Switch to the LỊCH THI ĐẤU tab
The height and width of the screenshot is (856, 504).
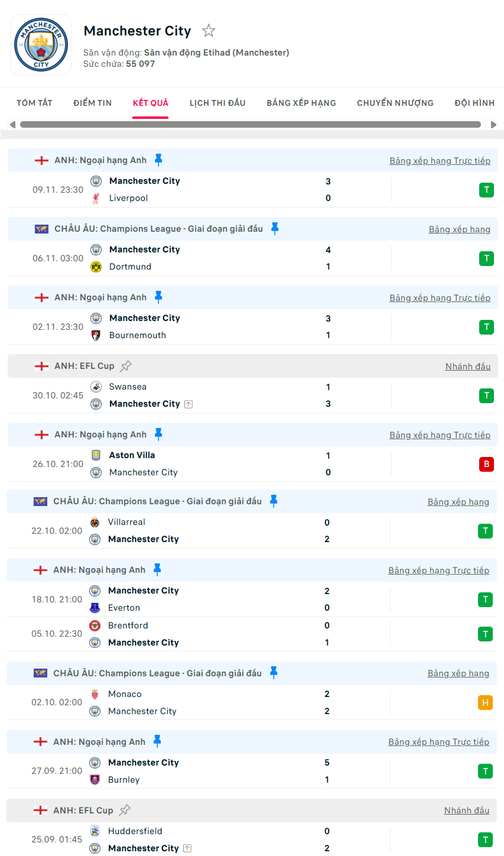[217, 103]
